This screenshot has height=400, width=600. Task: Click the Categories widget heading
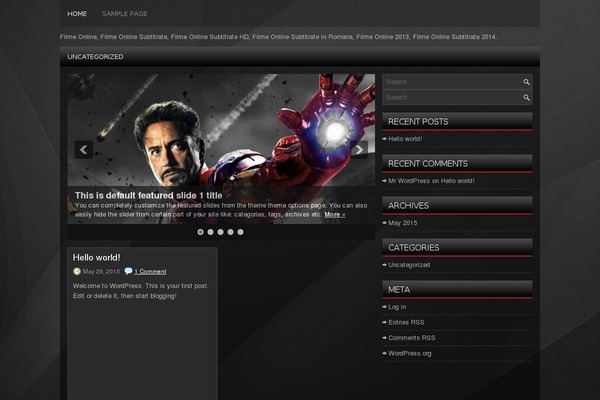point(457,248)
